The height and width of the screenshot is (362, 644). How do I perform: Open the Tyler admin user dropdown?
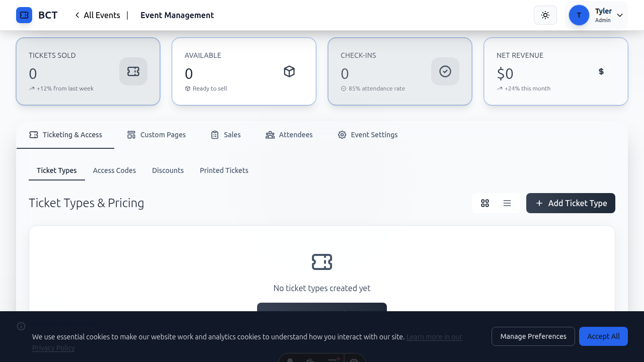[x=619, y=16]
